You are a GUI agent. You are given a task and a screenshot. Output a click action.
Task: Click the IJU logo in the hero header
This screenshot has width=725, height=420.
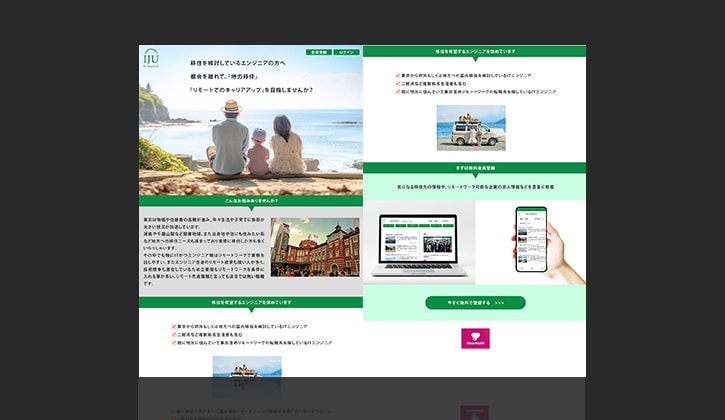151,58
